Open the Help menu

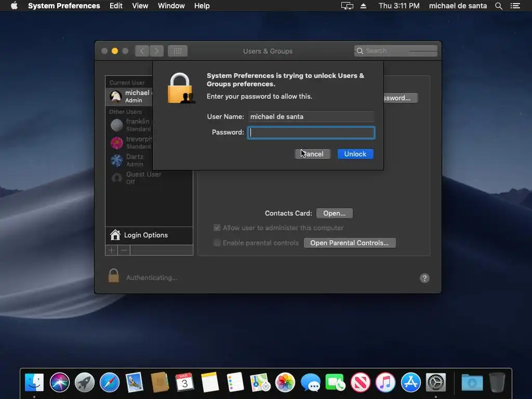click(202, 6)
